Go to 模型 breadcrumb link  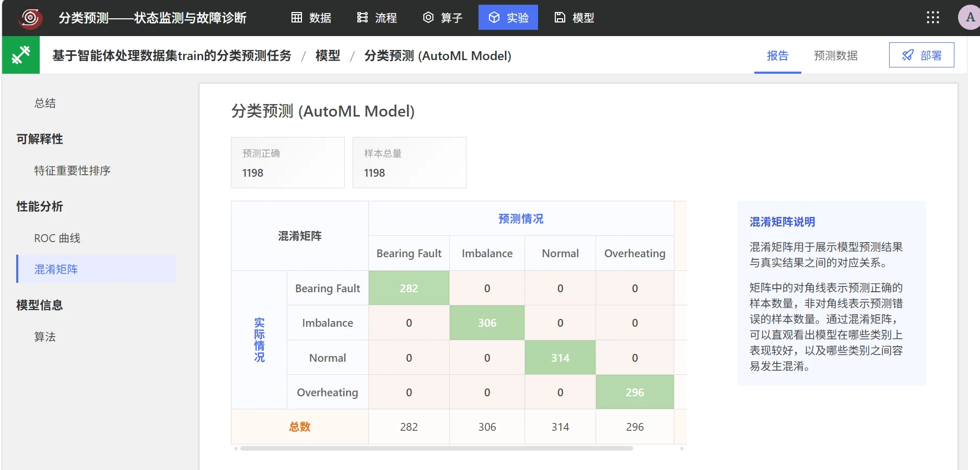tap(328, 55)
